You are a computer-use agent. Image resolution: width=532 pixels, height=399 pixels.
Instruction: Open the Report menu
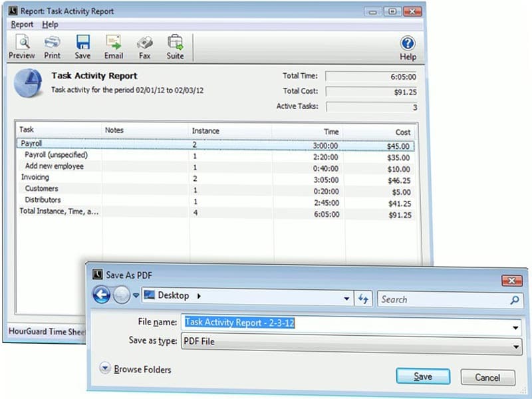22,25
